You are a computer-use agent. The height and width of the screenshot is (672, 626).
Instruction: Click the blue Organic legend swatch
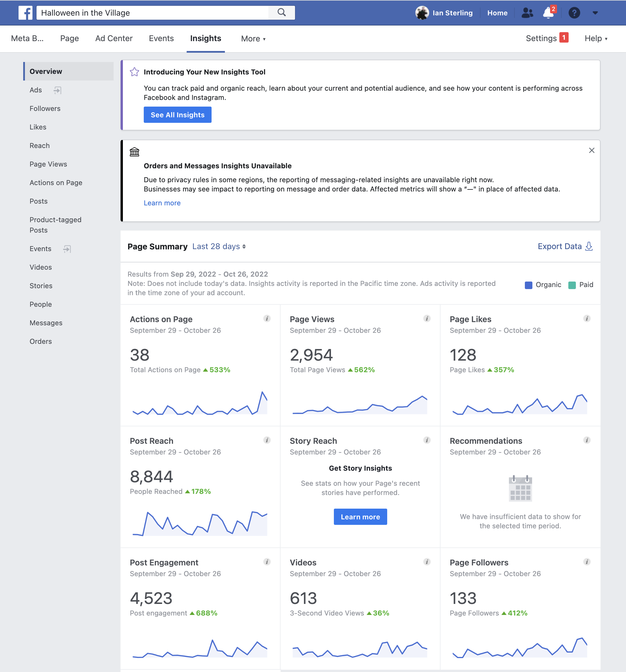click(x=528, y=285)
